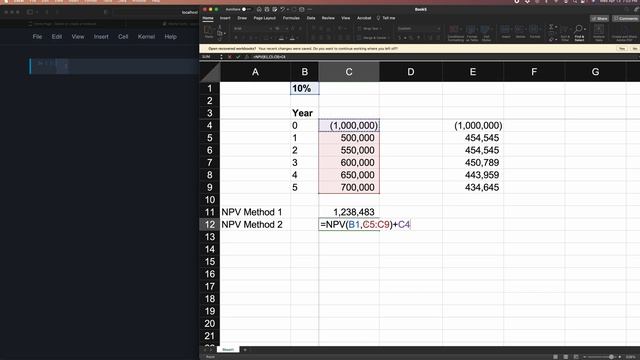
Task: Click the Year header cell
Action: [304, 113]
